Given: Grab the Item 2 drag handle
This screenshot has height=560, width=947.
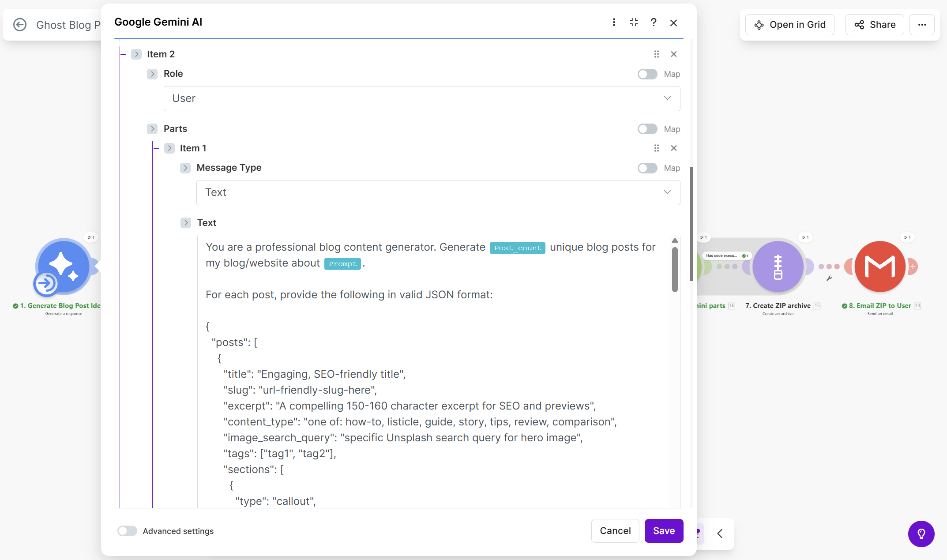Looking at the screenshot, I should coord(657,54).
